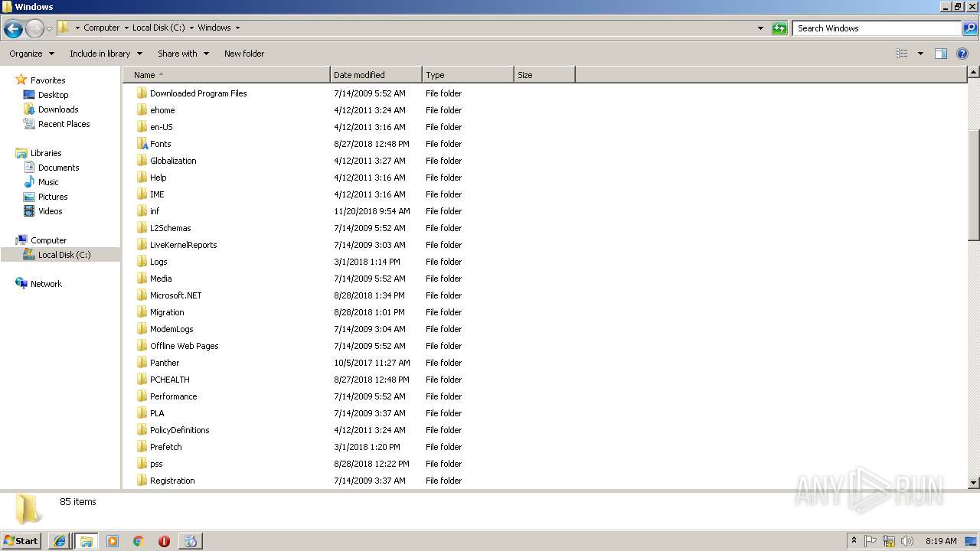Open recent pages dropdown next to Forward
Screen dimensions: 980x551
point(49,29)
